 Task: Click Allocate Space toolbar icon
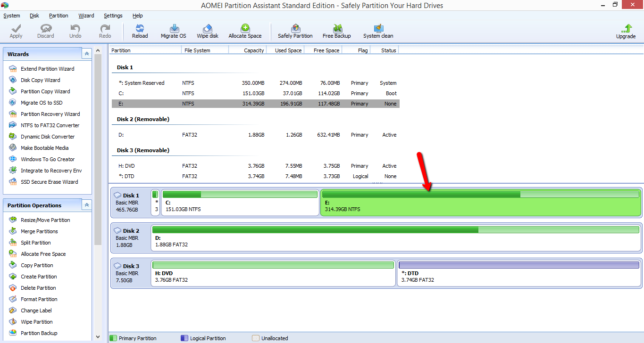[x=245, y=31]
